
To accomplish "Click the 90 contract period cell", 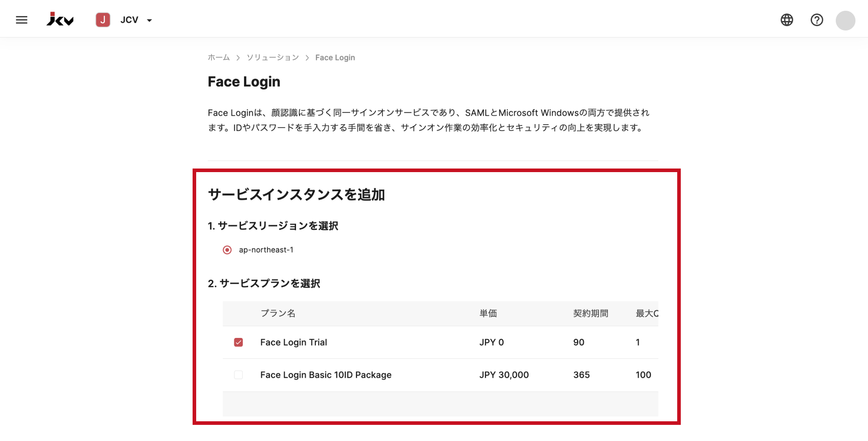I will click(579, 342).
